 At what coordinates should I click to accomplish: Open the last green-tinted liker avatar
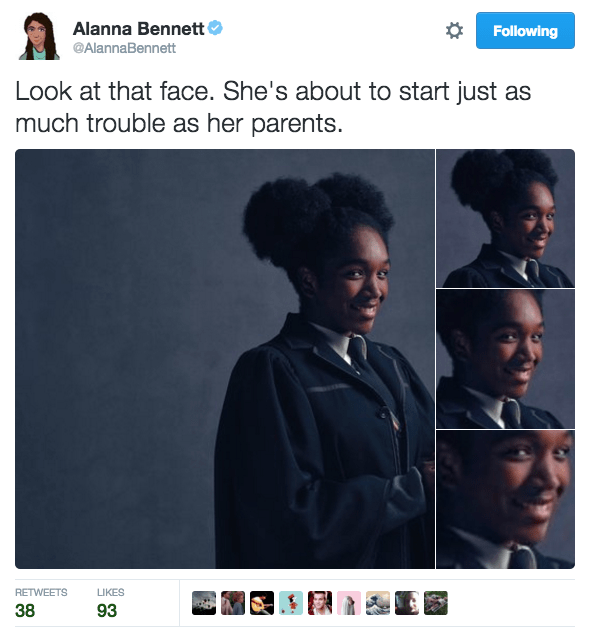(x=435, y=603)
